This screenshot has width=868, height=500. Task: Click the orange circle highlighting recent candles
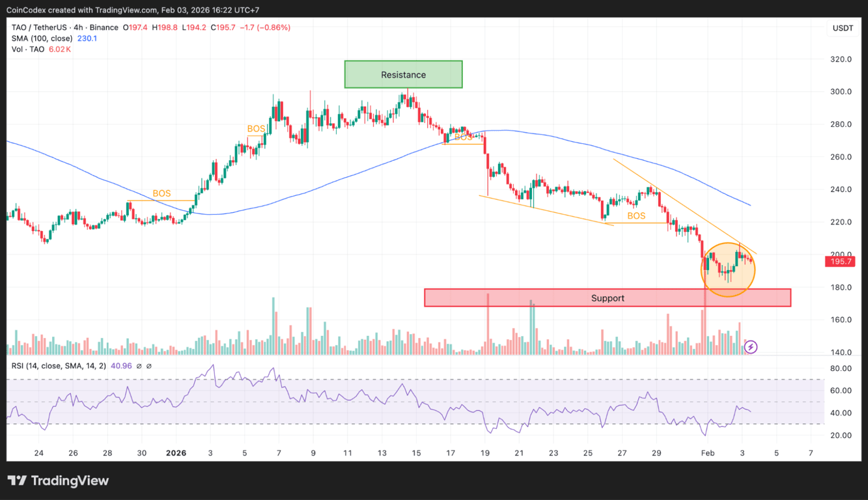(x=728, y=269)
